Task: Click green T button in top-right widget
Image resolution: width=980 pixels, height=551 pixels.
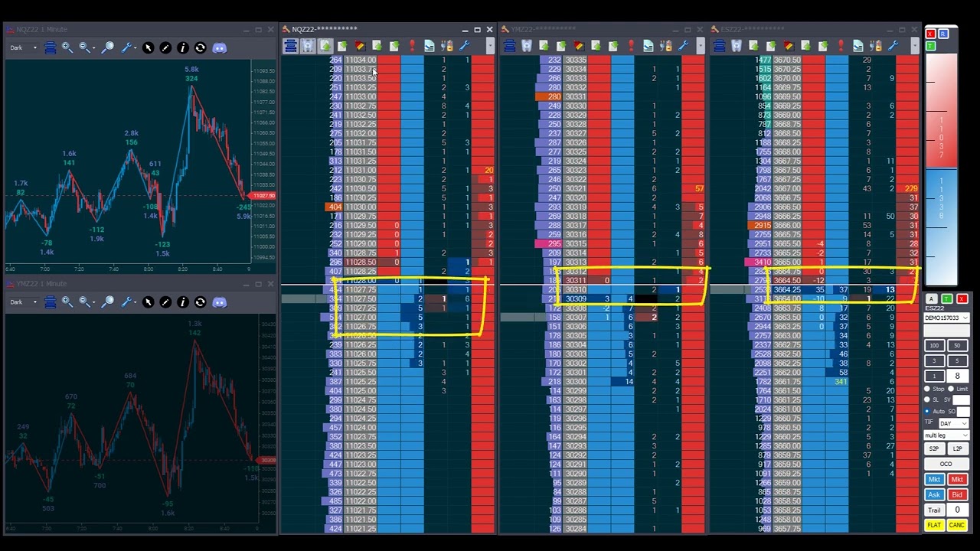Action: pyautogui.click(x=931, y=45)
